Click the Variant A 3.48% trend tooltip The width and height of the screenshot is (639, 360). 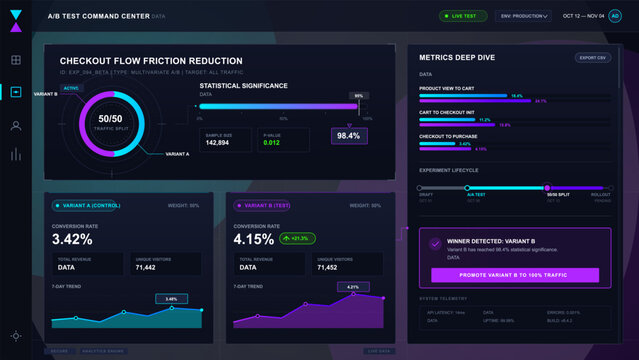click(172, 299)
